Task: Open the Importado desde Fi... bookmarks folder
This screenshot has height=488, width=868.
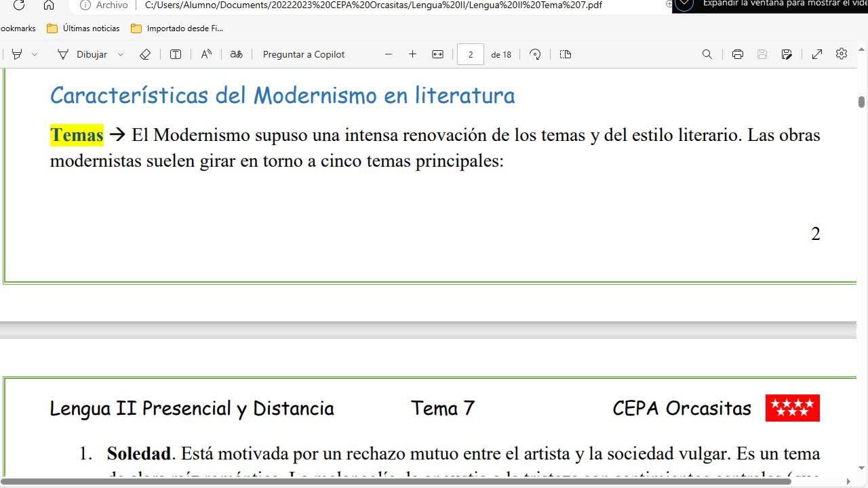Action: 177,28
